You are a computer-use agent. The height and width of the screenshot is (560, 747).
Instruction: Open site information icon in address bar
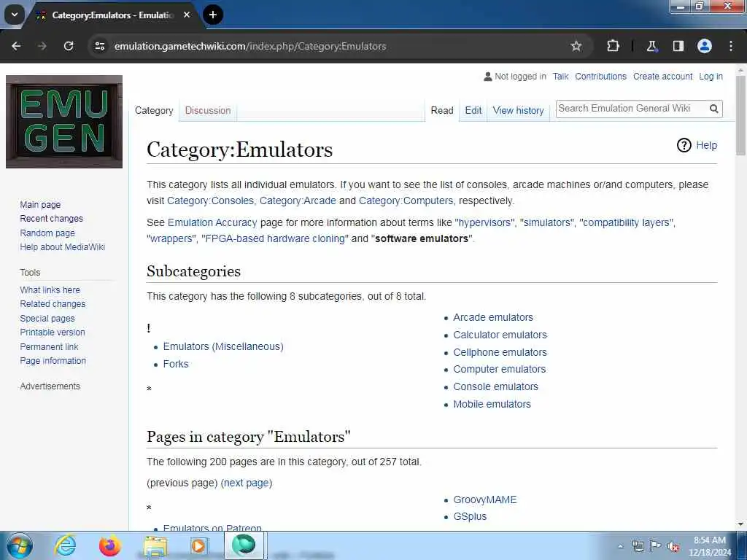[x=99, y=46]
